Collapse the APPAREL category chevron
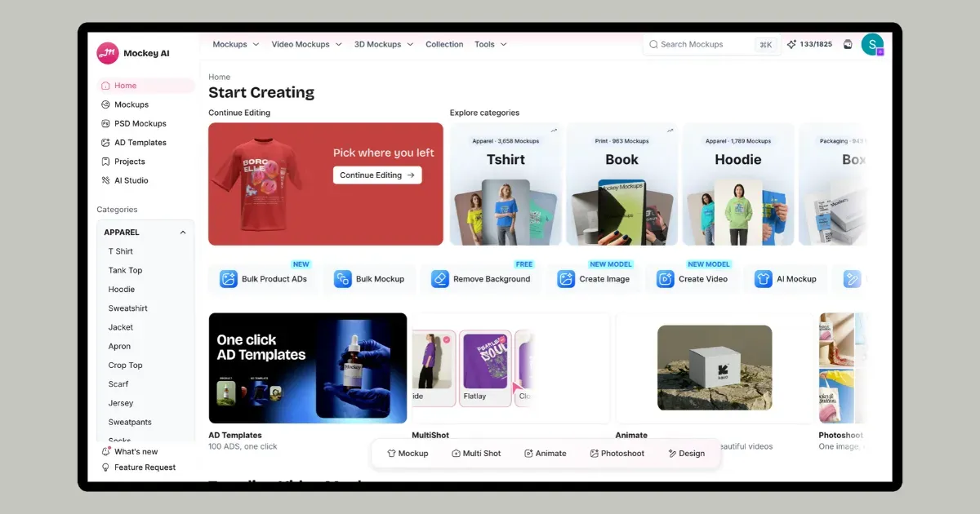980x514 pixels. pos(183,233)
